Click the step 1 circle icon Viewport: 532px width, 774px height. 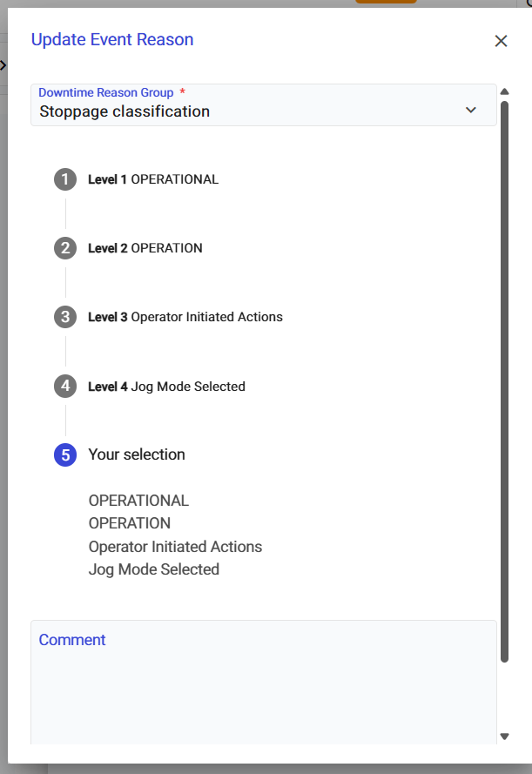click(65, 179)
